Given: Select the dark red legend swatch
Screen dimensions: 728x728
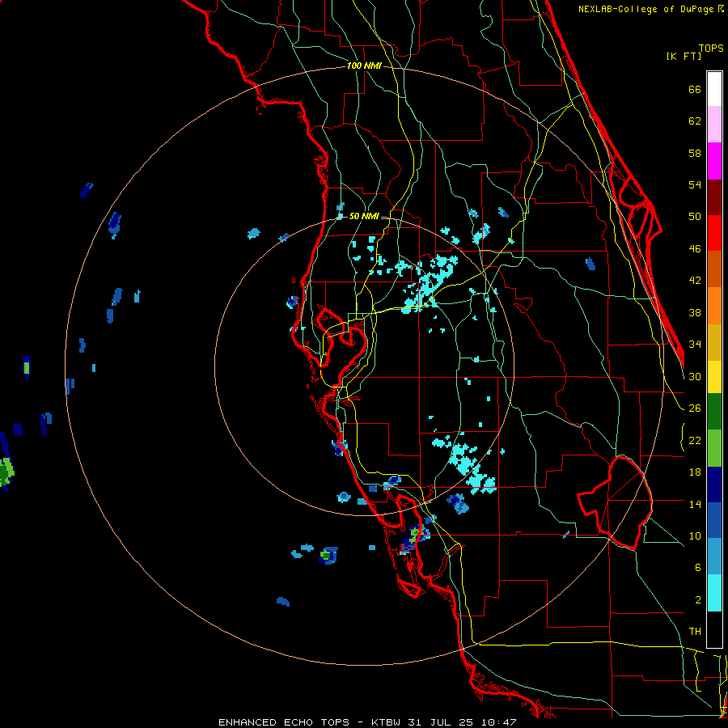Looking at the screenshot, I should click(x=714, y=197).
